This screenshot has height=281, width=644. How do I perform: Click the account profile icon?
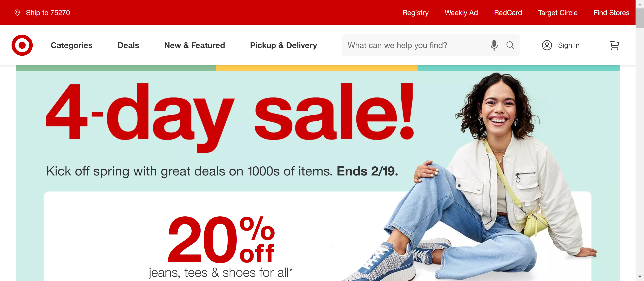click(x=547, y=45)
